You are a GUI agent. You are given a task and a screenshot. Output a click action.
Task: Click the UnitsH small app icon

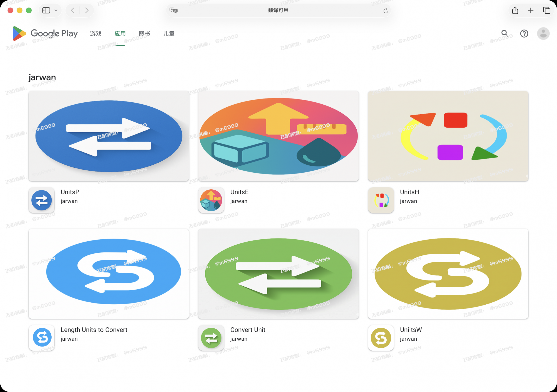click(381, 200)
